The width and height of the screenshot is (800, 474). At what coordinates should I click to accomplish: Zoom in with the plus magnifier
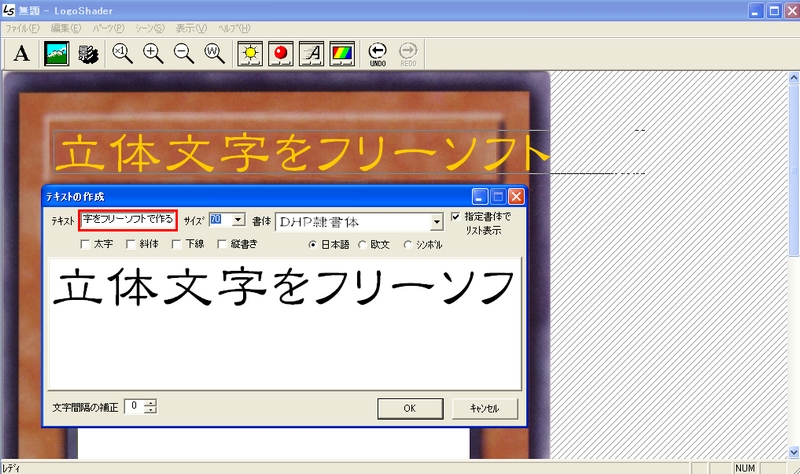(153, 53)
